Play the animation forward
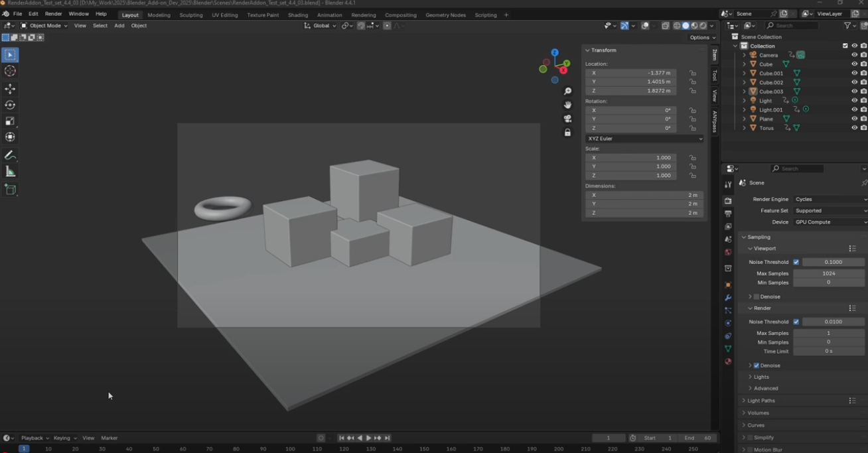The height and width of the screenshot is (453, 868). click(x=369, y=438)
